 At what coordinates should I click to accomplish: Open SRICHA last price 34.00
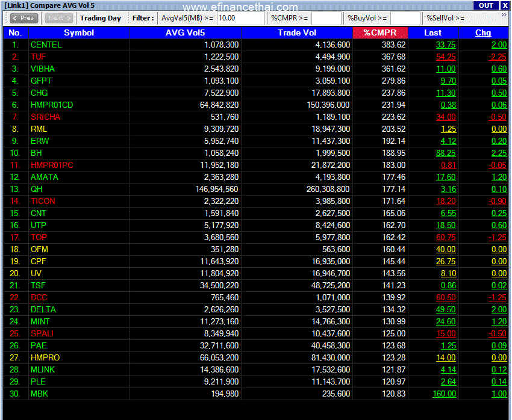point(446,117)
